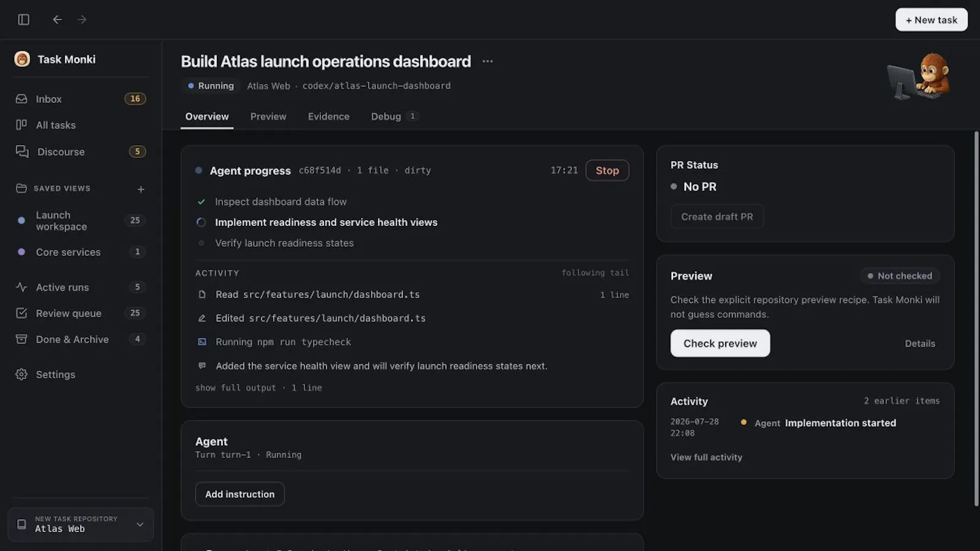This screenshot has width=980, height=551.
Task: Click the Debug tab count badge
Action: pos(412,116)
